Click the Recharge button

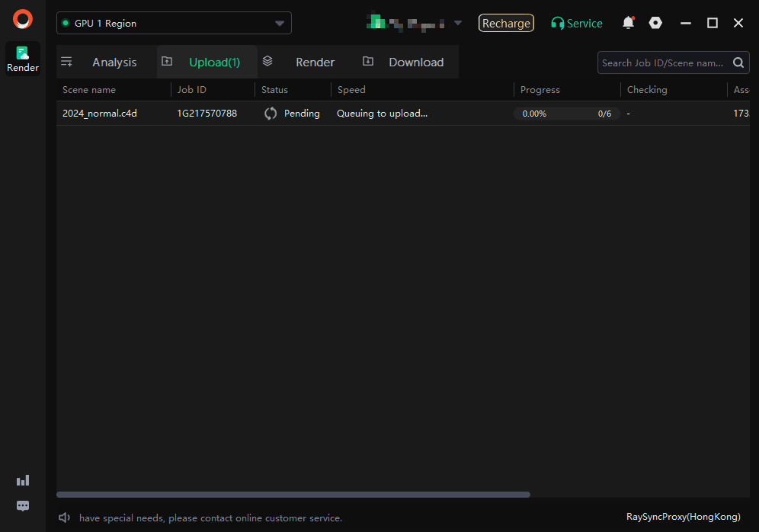pos(506,24)
